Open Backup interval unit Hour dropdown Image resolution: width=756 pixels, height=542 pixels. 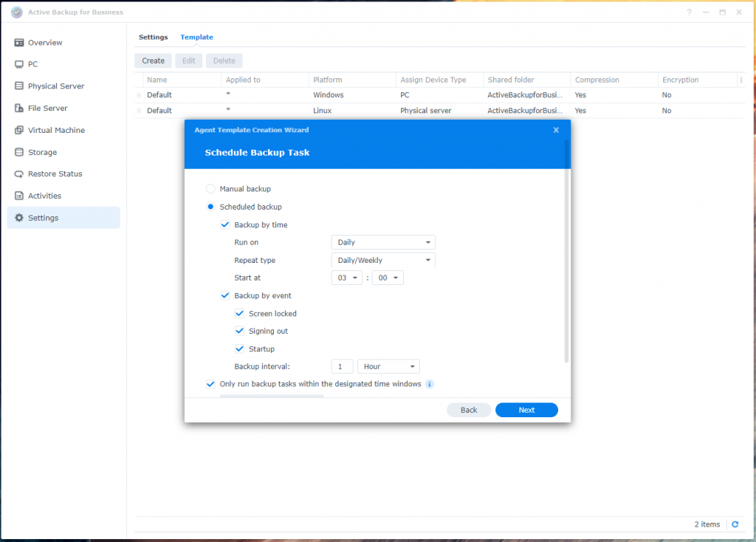coord(388,366)
